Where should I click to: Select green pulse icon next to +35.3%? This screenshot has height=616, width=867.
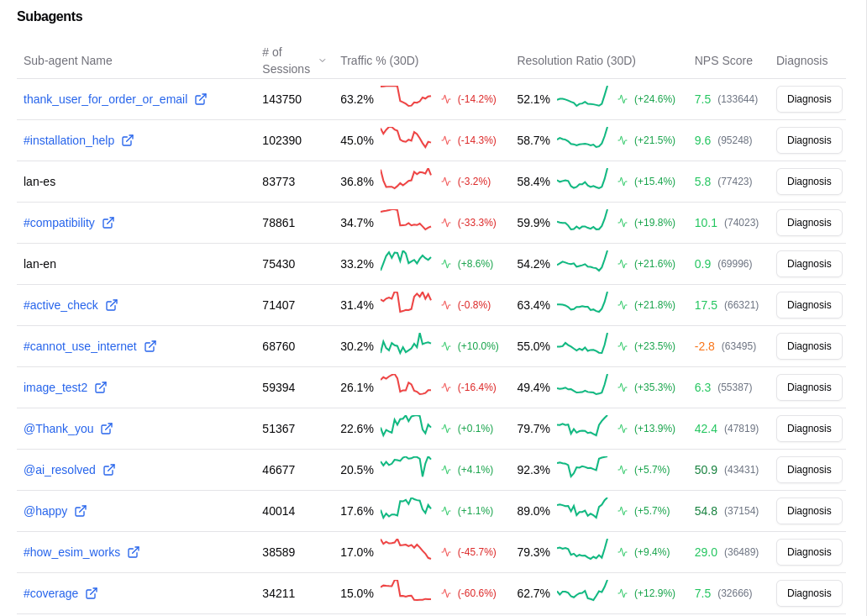tap(623, 387)
